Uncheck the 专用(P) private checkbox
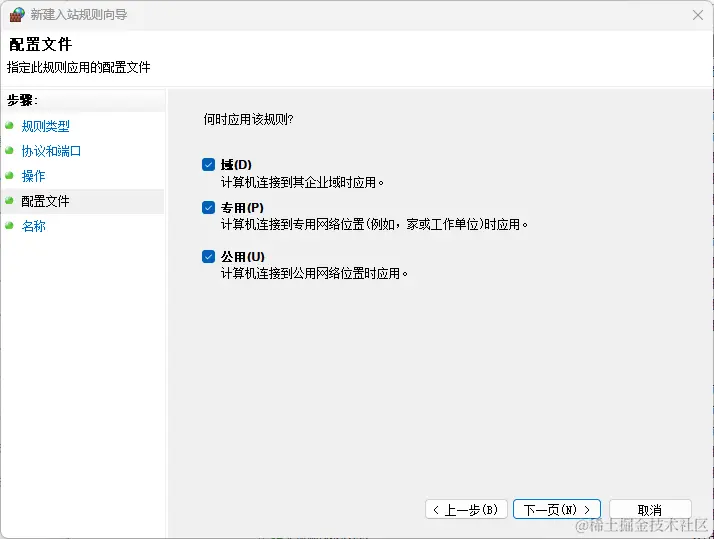The height and width of the screenshot is (539, 714). click(208, 208)
